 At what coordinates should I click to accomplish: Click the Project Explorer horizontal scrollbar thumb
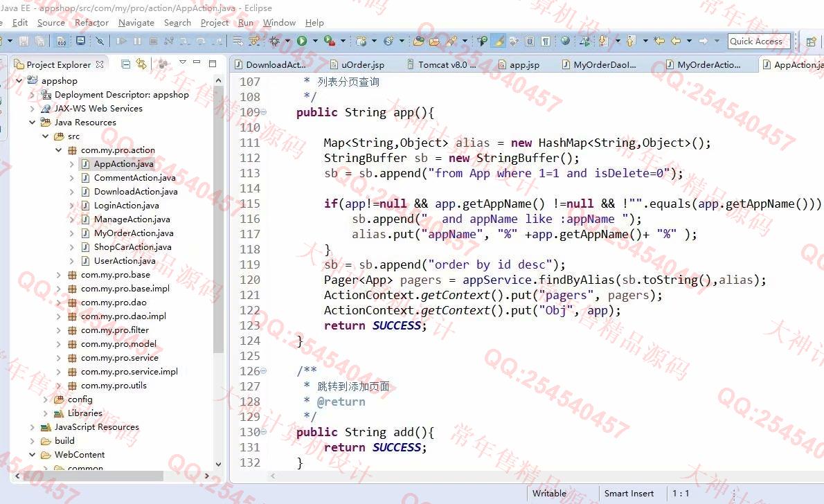coord(93,476)
